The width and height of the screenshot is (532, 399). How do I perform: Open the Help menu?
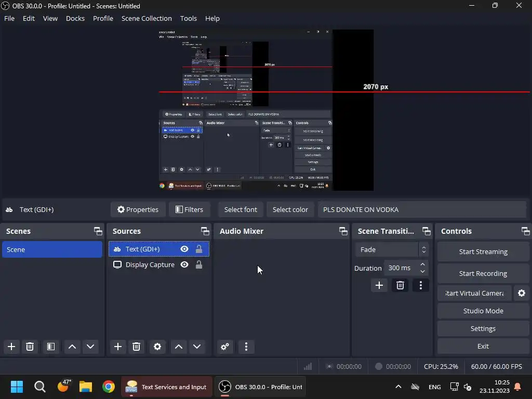click(x=212, y=18)
